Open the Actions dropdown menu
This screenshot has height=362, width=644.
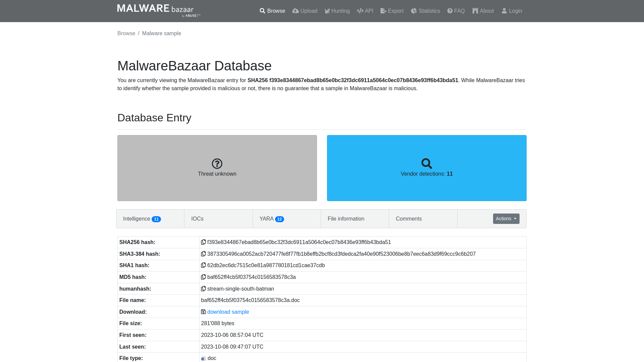pos(506,218)
